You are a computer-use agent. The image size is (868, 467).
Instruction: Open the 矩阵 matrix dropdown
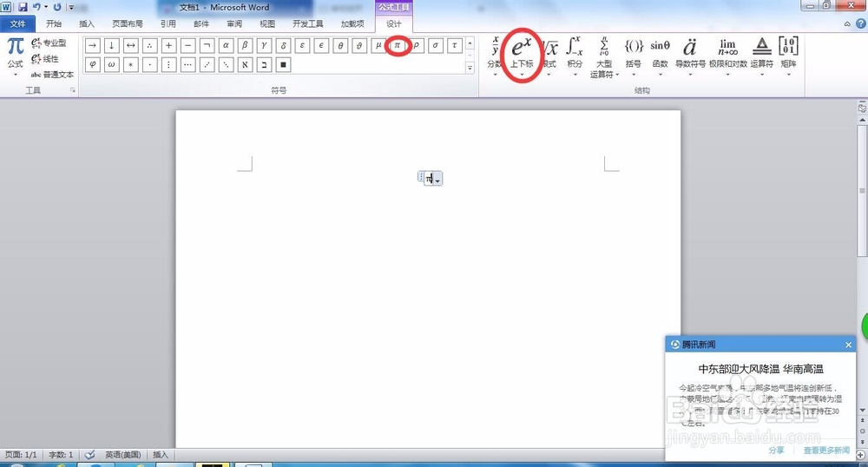point(788,56)
